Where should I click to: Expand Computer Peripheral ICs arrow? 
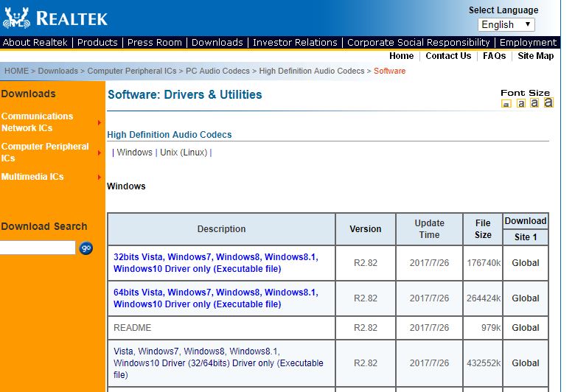(x=99, y=153)
